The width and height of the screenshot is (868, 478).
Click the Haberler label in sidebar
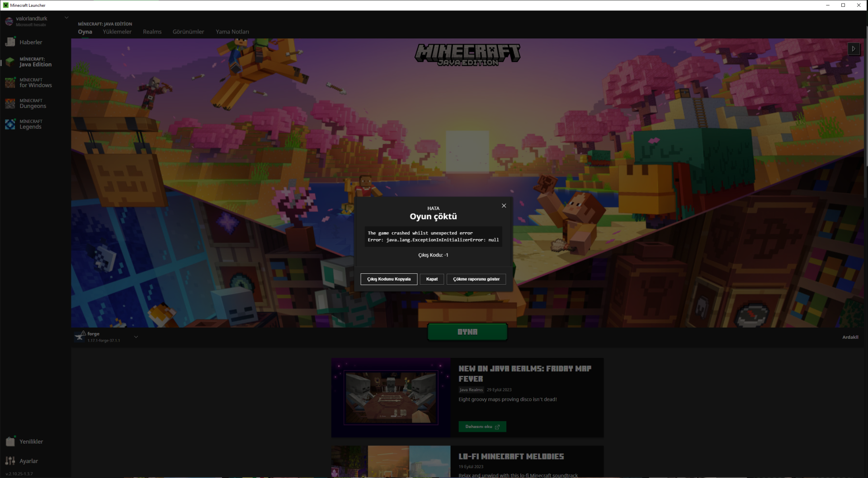point(31,42)
